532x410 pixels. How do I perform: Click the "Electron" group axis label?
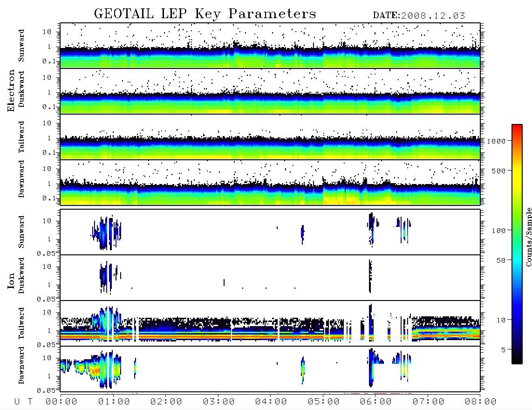click(11, 91)
